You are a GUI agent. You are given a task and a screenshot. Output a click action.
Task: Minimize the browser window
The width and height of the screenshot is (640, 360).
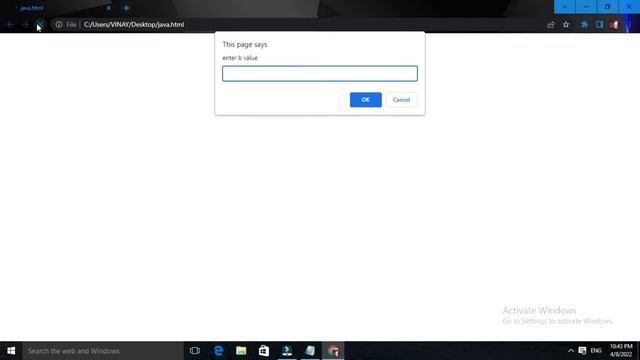(586, 7)
